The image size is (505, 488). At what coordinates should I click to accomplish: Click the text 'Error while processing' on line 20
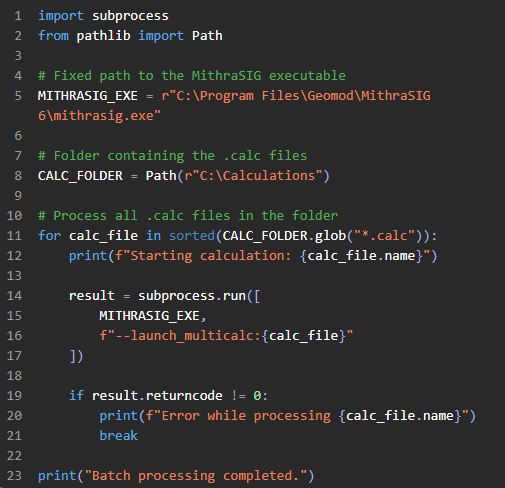[246, 416]
